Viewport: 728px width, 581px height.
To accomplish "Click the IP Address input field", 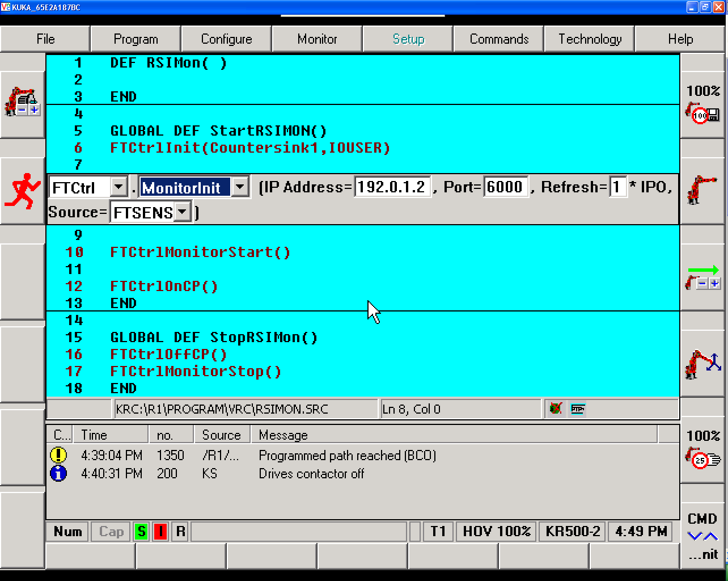I will point(392,187).
